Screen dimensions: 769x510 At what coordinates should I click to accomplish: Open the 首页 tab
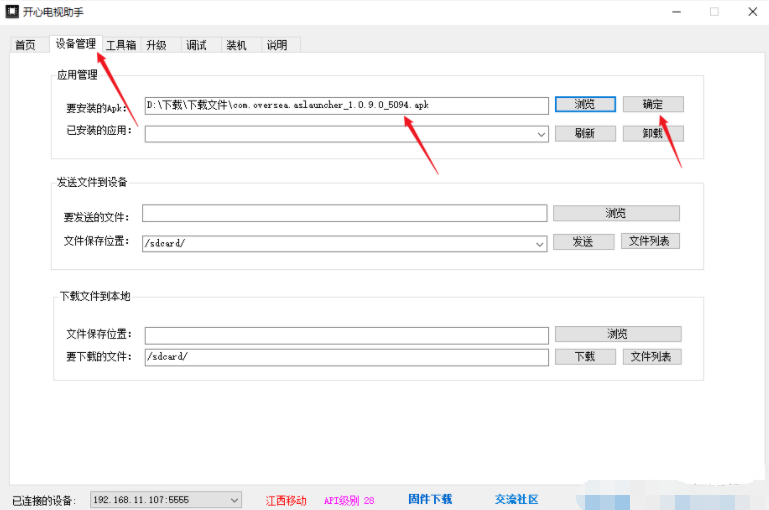[x=26, y=45]
